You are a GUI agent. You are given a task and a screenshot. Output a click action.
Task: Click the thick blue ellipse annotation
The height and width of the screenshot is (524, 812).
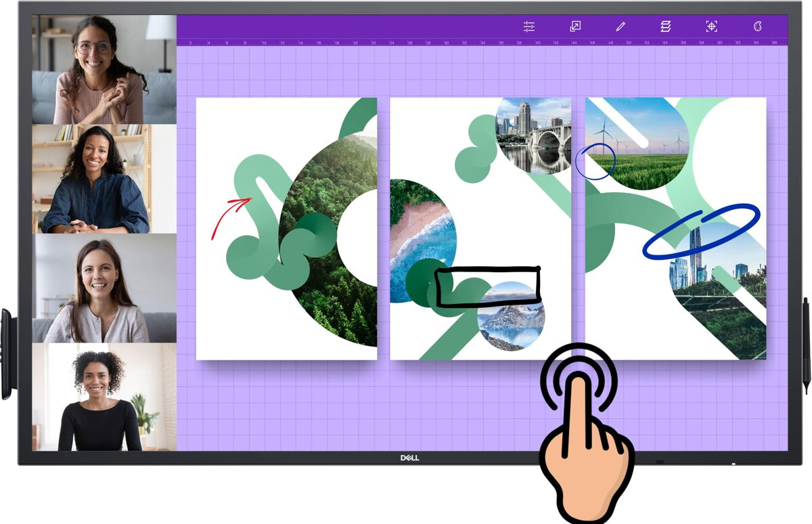click(x=700, y=232)
